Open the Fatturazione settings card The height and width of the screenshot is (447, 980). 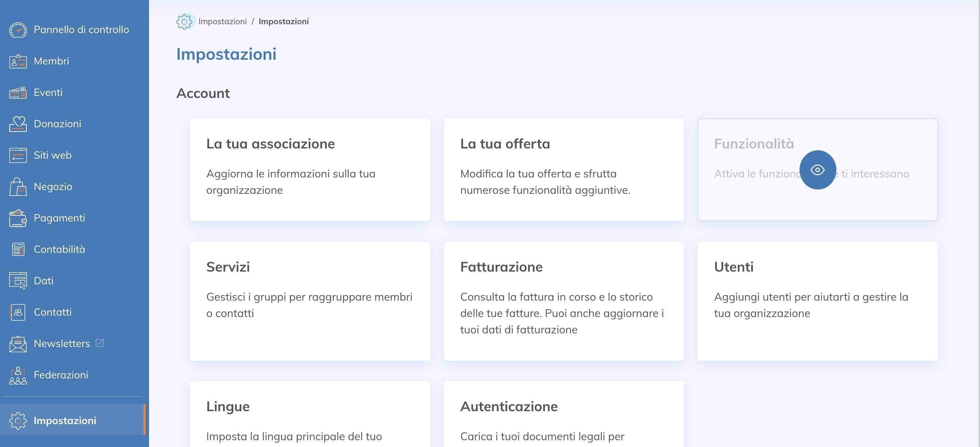(563, 301)
